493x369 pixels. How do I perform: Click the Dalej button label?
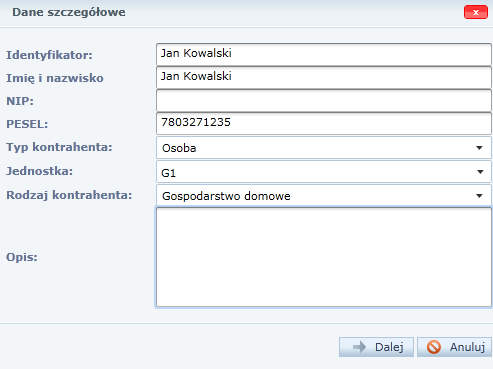pos(389,347)
